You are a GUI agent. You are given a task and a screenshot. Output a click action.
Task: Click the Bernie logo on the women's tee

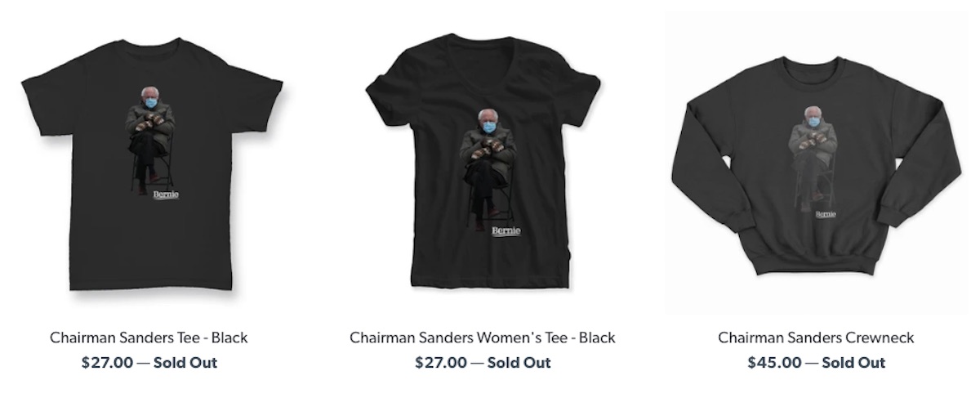(506, 232)
